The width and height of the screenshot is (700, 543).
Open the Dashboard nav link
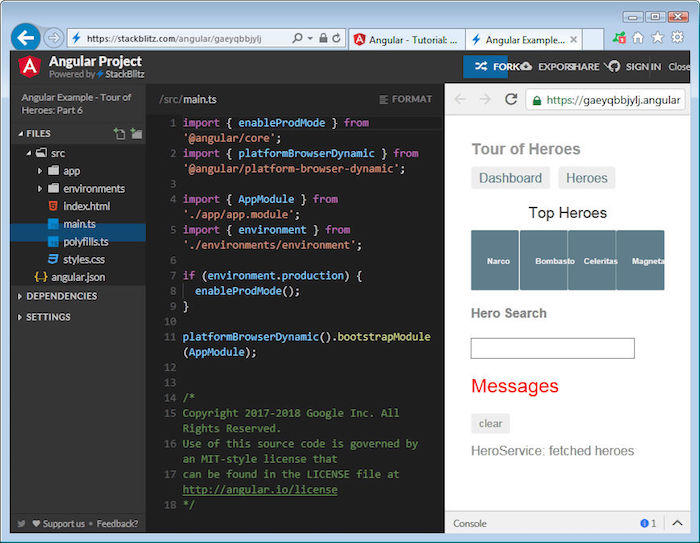point(510,178)
